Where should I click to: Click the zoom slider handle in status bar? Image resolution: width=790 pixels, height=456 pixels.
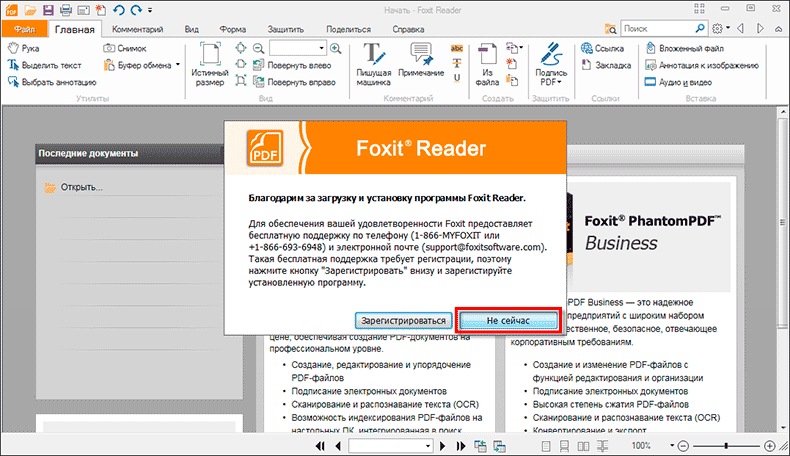[x=726, y=446]
